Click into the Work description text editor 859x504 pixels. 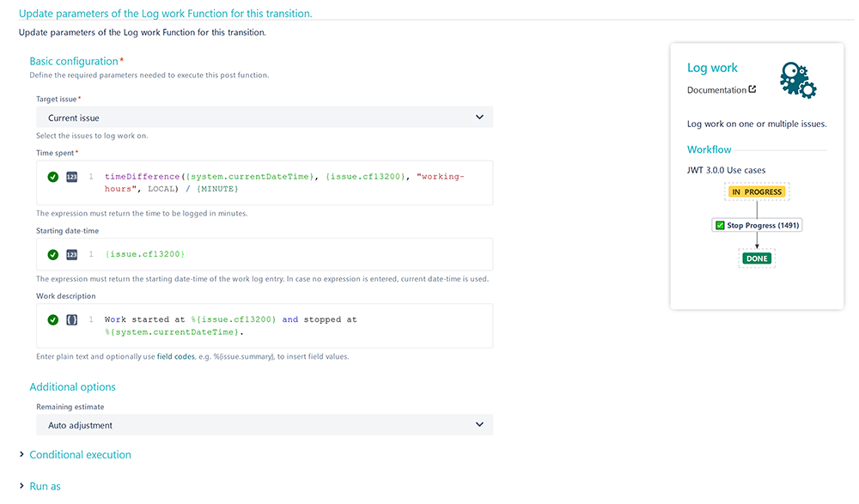pos(265,326)
